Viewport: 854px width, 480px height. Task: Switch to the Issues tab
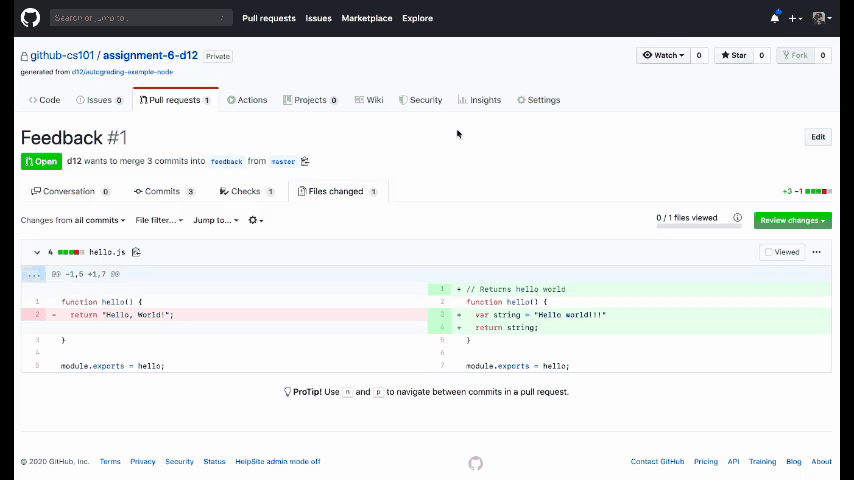coord(100,100)
